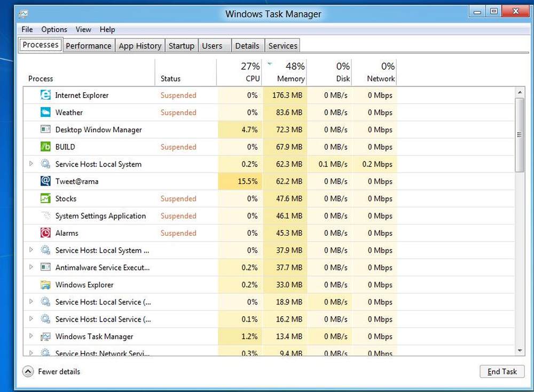This screenshot has height=392, width=534.
Task: Click the Weather app icon
Action: click(x=45, y=113)
